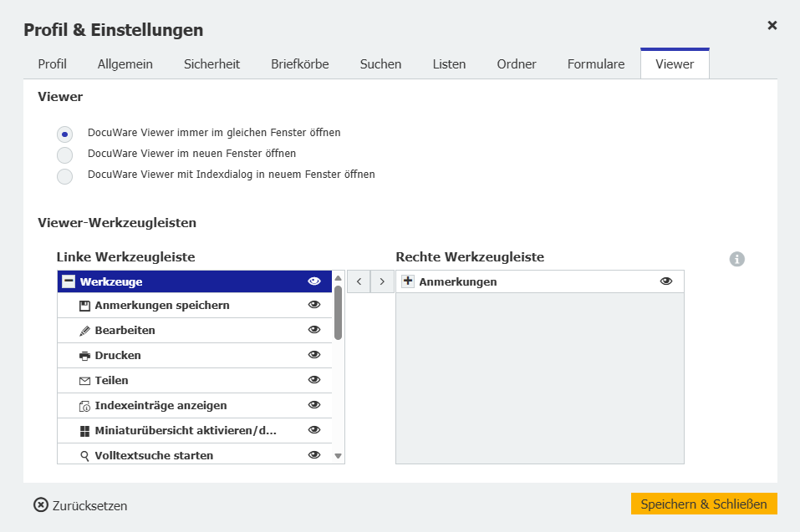Click the left toolbar list scrollbar thumb
The width and height of the screenshot is (800, 532).
click(339, 312)
